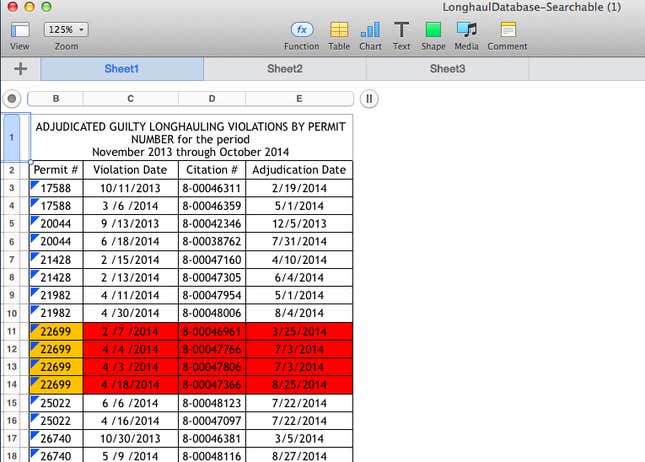Click violation date 10/11/2013

coord(131,188)
